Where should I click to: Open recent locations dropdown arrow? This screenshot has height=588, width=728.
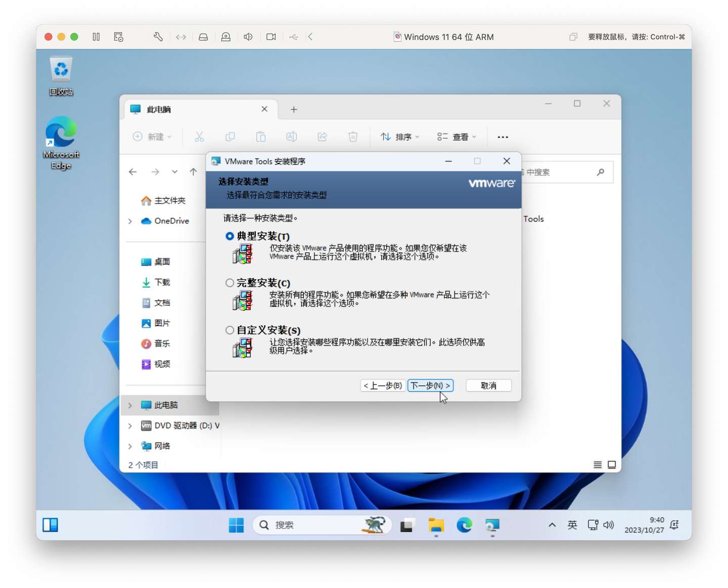pos(174,172)
